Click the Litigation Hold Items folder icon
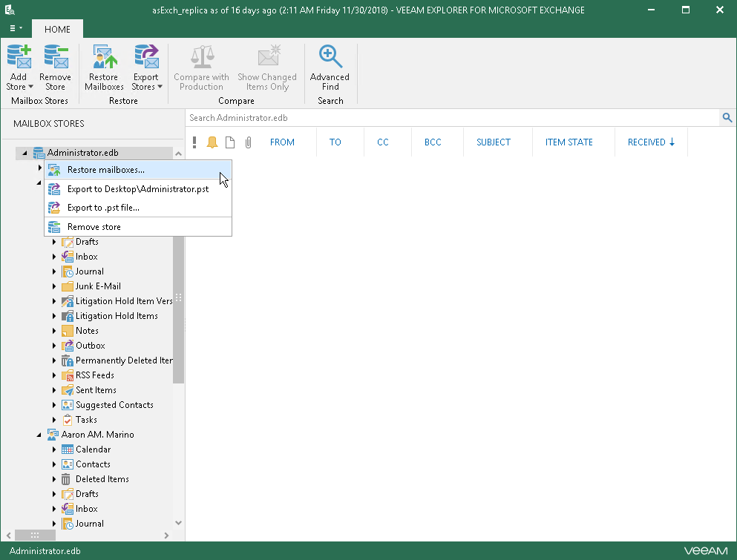Screen dimensions: 737x560 (x=68, y=316)
